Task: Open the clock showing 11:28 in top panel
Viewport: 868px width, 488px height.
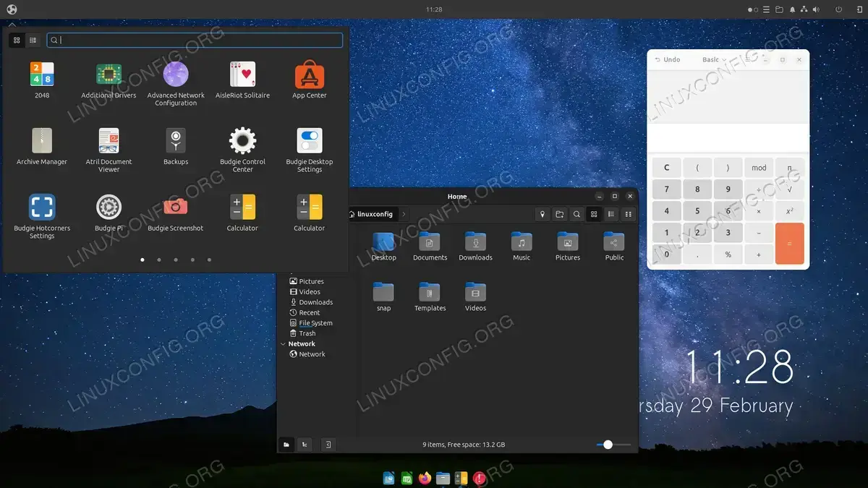Action: [x=434, y=9]
